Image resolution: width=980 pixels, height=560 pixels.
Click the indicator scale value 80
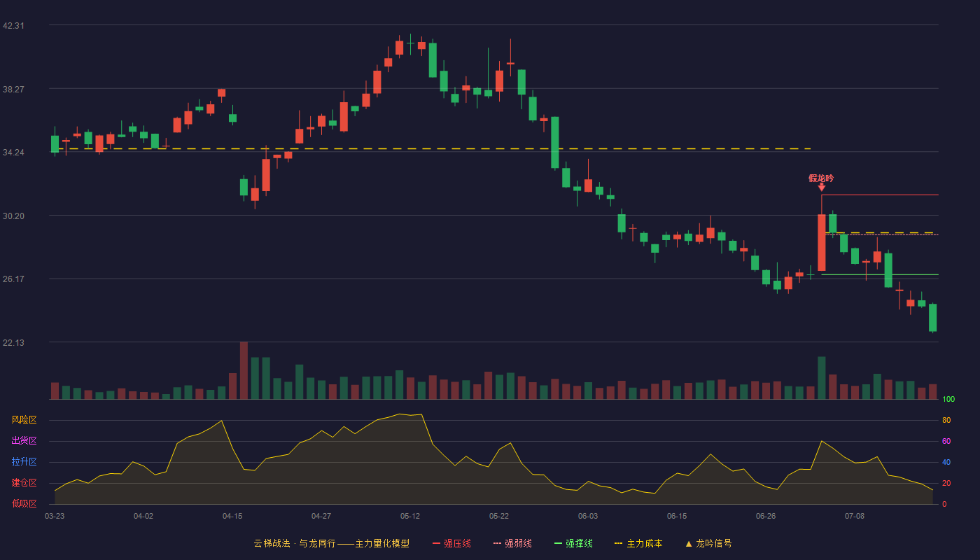(946, 420)
